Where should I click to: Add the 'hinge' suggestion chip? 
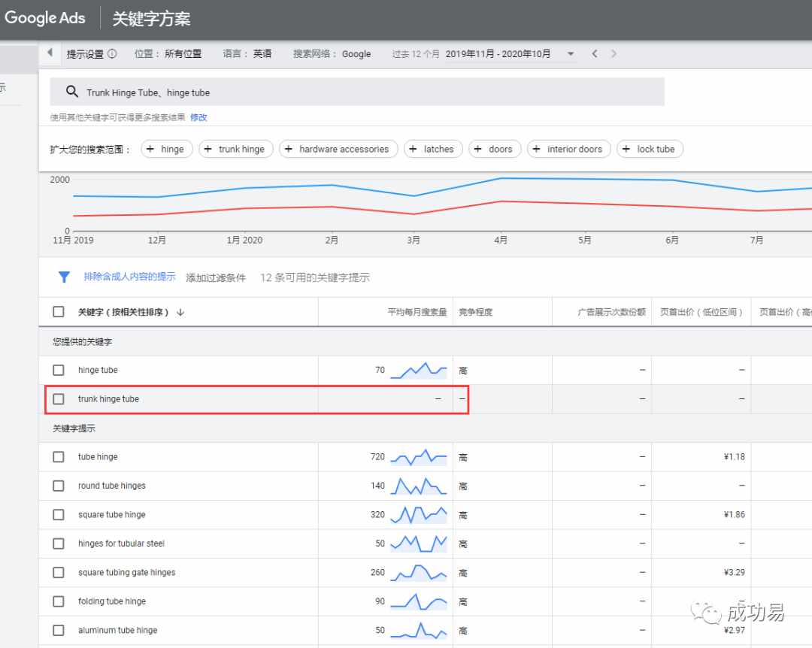(x=166, y=149)
